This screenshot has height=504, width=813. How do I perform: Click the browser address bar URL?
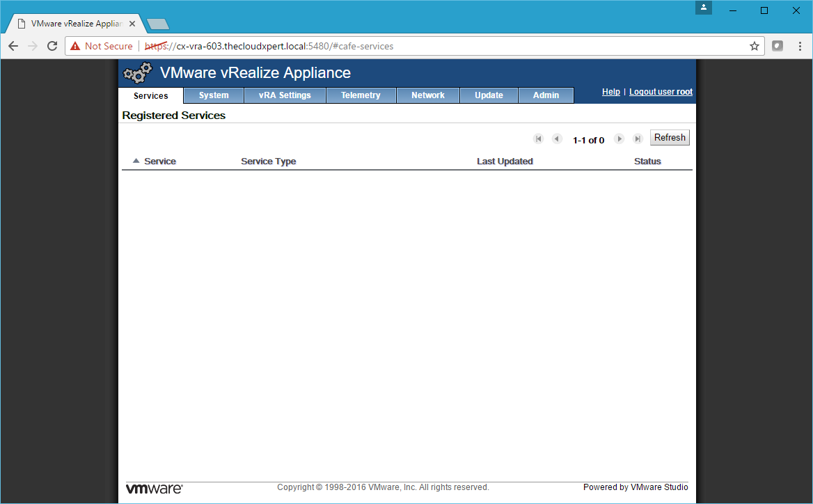click(x=278, y=46)
